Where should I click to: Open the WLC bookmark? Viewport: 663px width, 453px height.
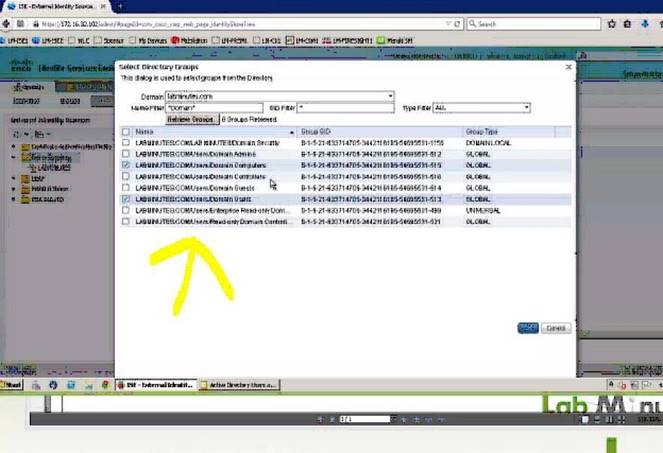[79, 41]
